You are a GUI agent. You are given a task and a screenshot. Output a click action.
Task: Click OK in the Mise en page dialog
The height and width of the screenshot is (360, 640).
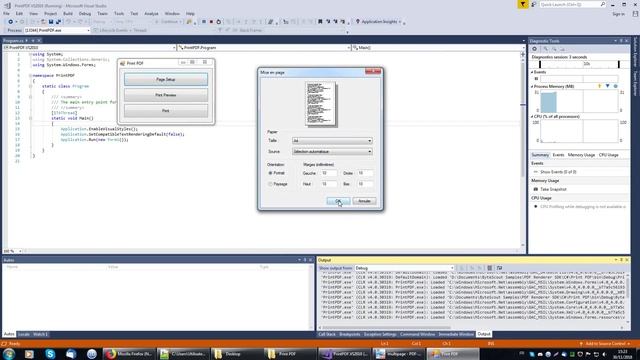[x=338, y=201]
